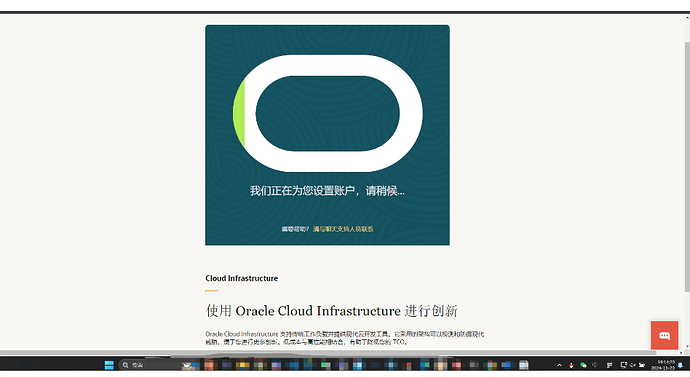
Task: Open the notification bell in taskbar
Action: [680, 365]
